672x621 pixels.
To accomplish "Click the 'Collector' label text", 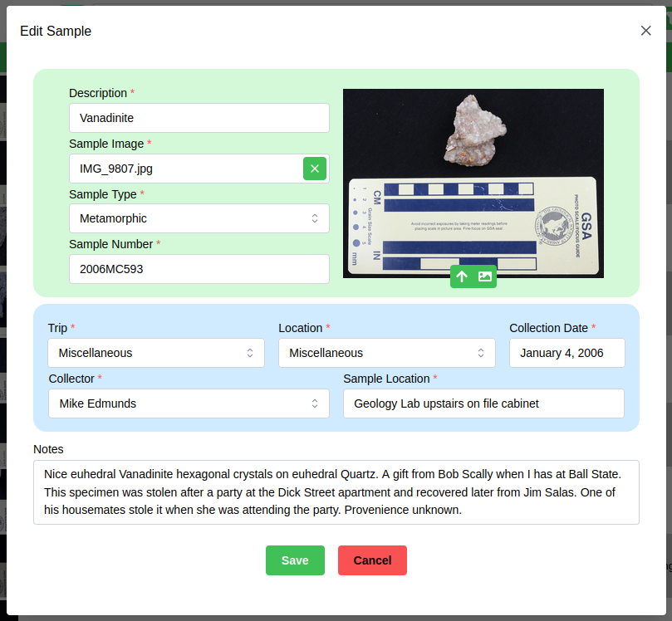I will [x=71, y=379].
